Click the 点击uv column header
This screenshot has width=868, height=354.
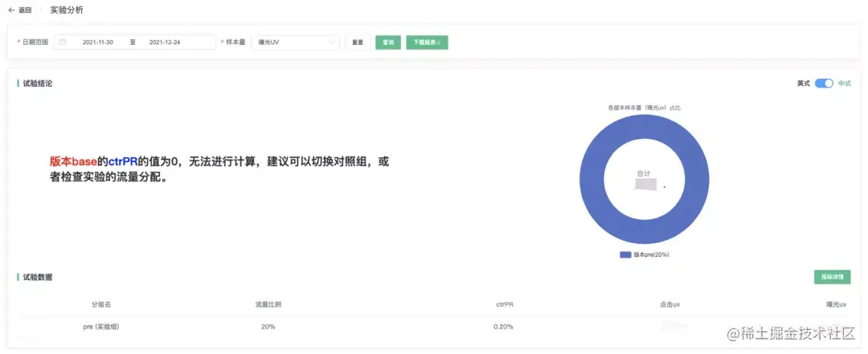pyautogui.click(x=669, y=305)
